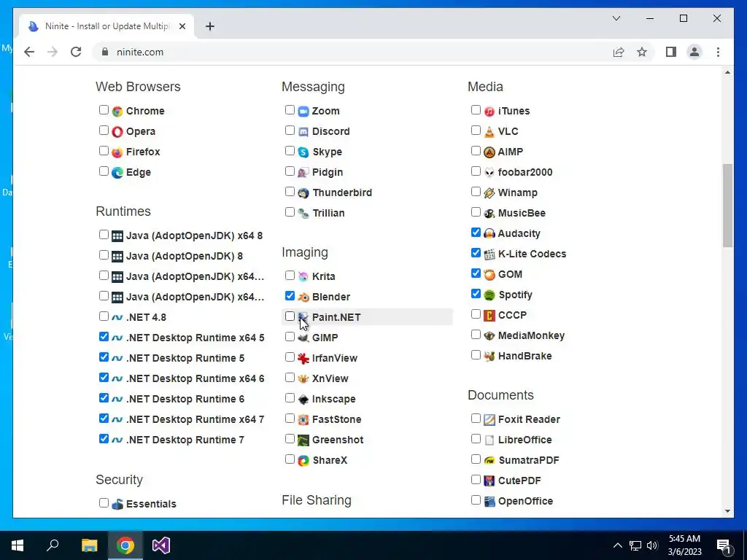The height and width of the screenshot is (560, 747).
Task: Click the volume icon in system tray
Action: click(652, 545)
